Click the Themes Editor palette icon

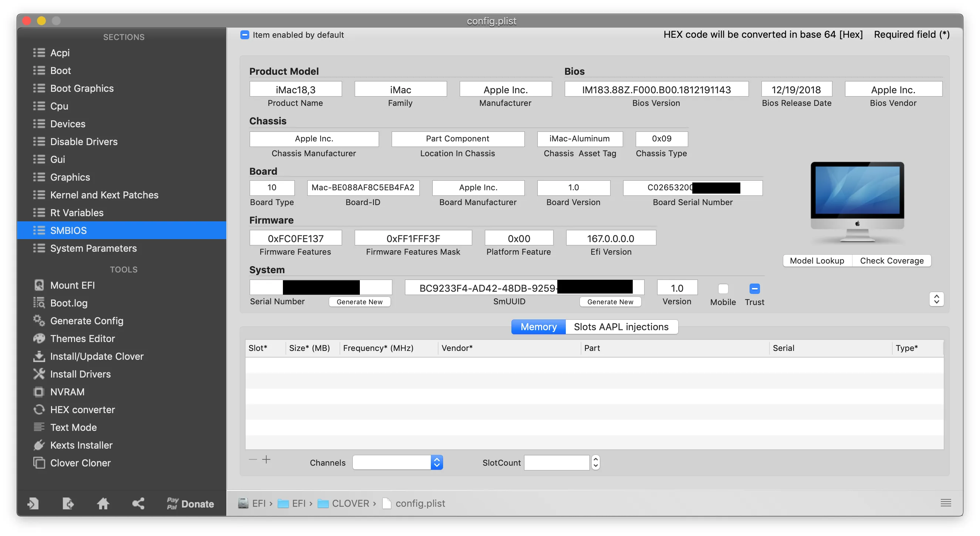point(39,338)
